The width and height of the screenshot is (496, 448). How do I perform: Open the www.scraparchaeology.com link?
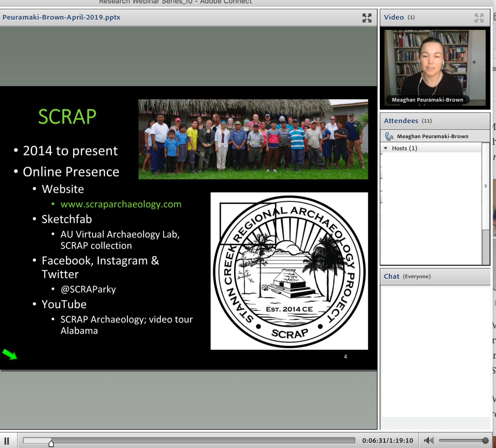coord(121,204)
